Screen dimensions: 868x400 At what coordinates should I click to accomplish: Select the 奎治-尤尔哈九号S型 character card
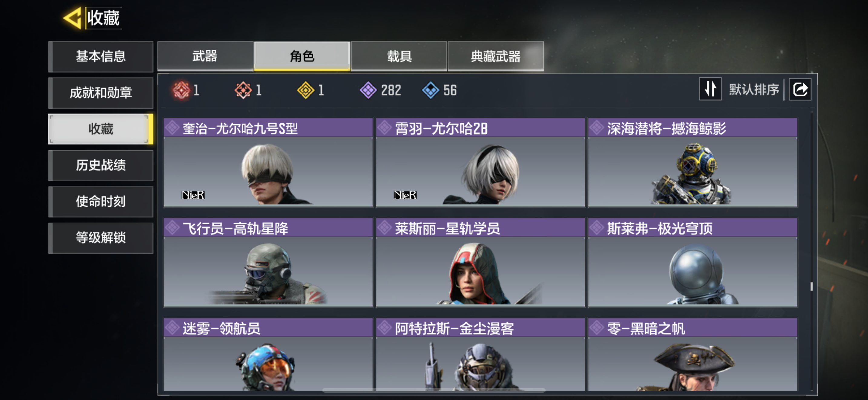click(268, 162)
